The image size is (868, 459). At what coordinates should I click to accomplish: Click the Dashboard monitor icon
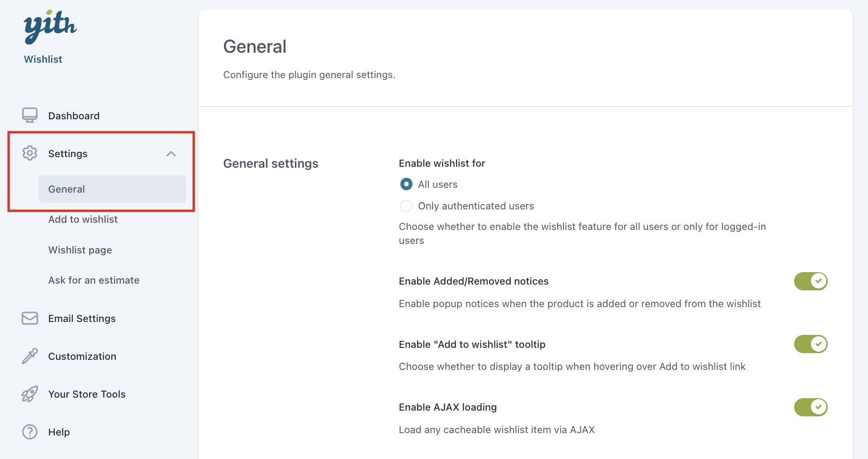click(30, 115)
